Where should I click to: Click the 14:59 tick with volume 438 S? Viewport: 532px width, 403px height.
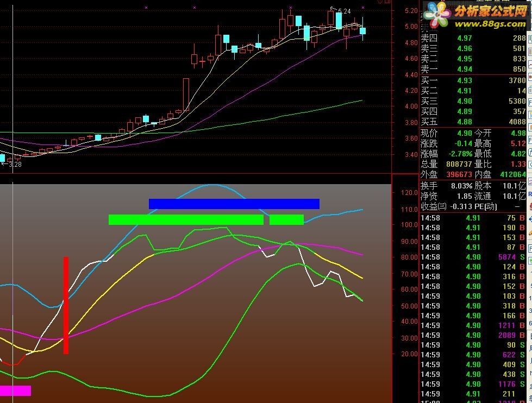point(473,375)
